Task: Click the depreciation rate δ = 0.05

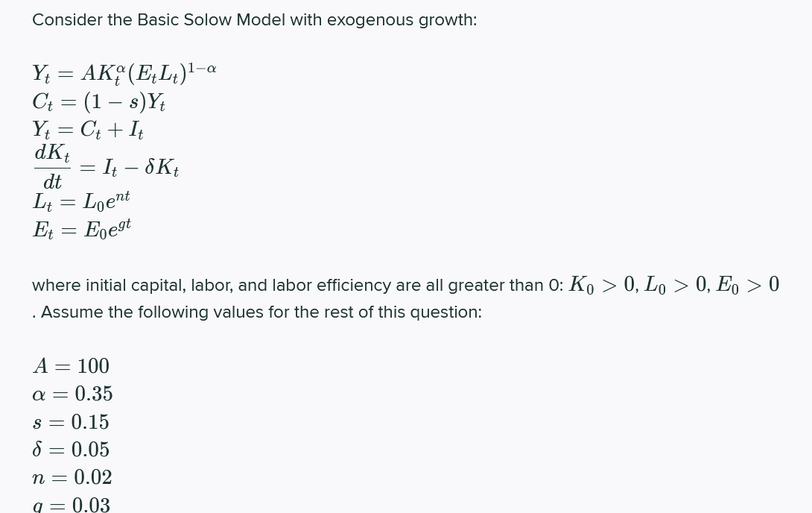Action: coord(71,450)
